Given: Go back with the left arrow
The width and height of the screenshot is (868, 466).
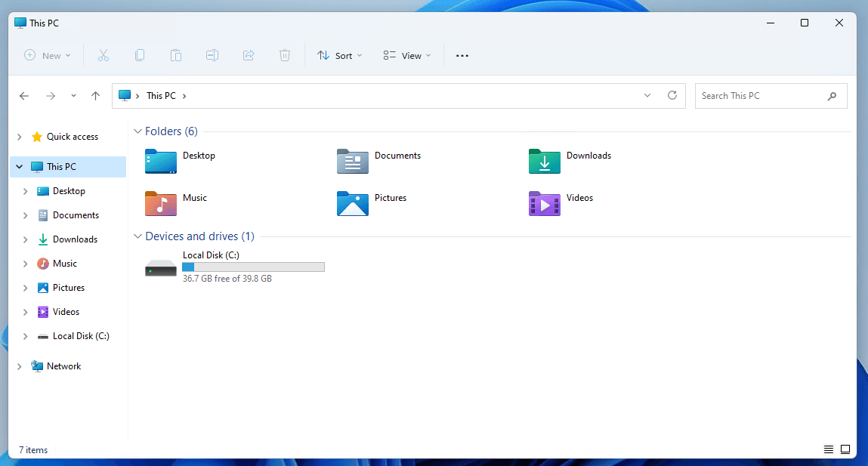Looking at the screenshot, I should 24,96.
